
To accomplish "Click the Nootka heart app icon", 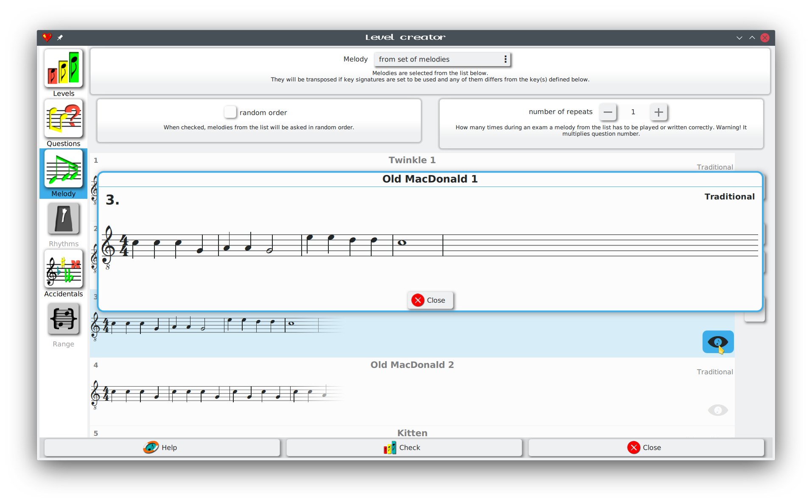I will point(47,37).
